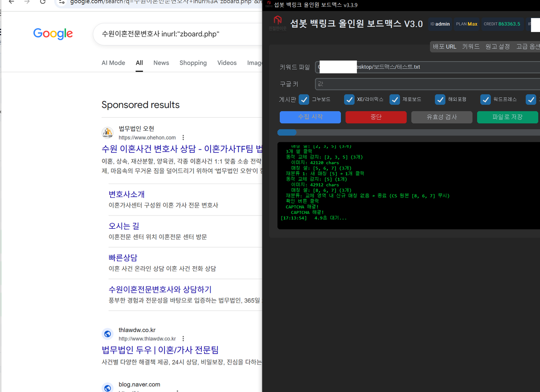Select the All search tab
This screenshot has width=540, height=392.
pos(139,63)
